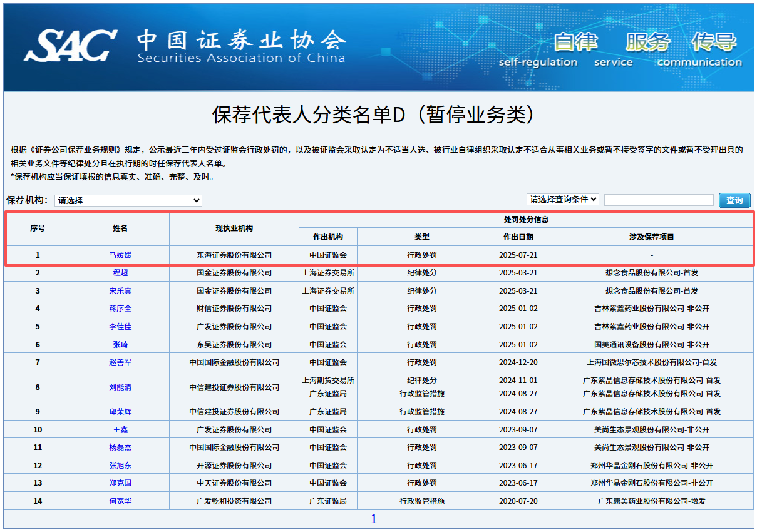Open the 何宽华 name link
Viewport: 762px width, 532px height.
pos(120,501)
